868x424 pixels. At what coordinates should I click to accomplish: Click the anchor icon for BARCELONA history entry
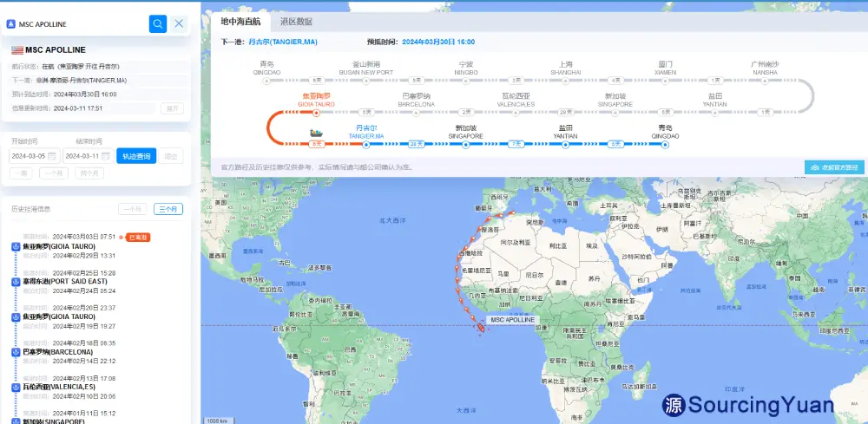16,352
